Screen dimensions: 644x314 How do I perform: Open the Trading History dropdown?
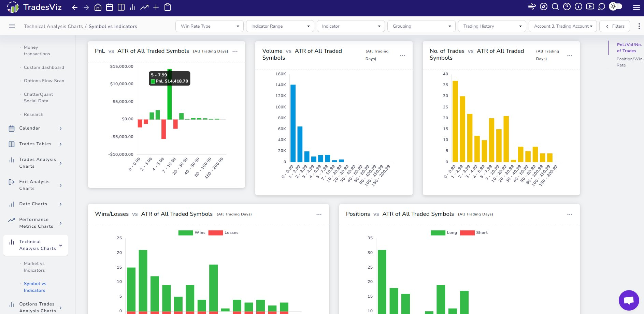[x=492, y=26]
